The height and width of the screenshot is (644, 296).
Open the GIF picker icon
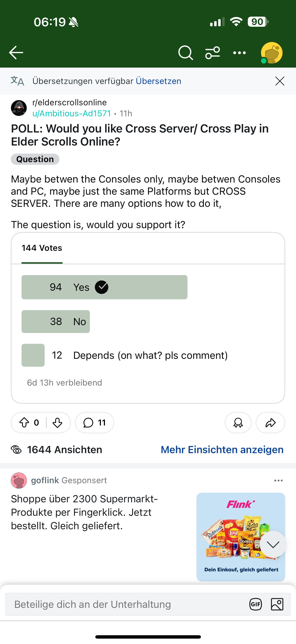256,604
